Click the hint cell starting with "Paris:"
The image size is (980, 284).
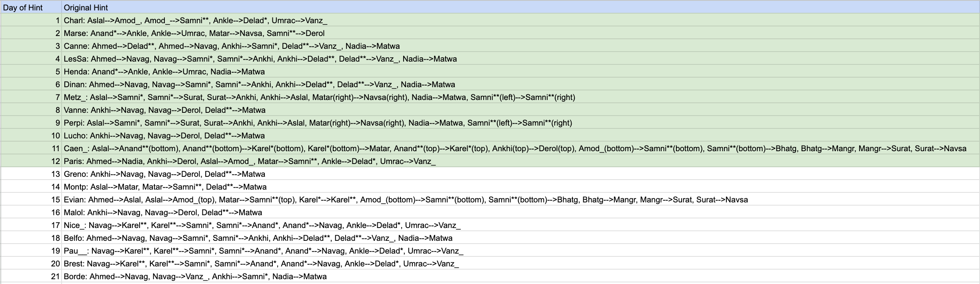point(521,161)
